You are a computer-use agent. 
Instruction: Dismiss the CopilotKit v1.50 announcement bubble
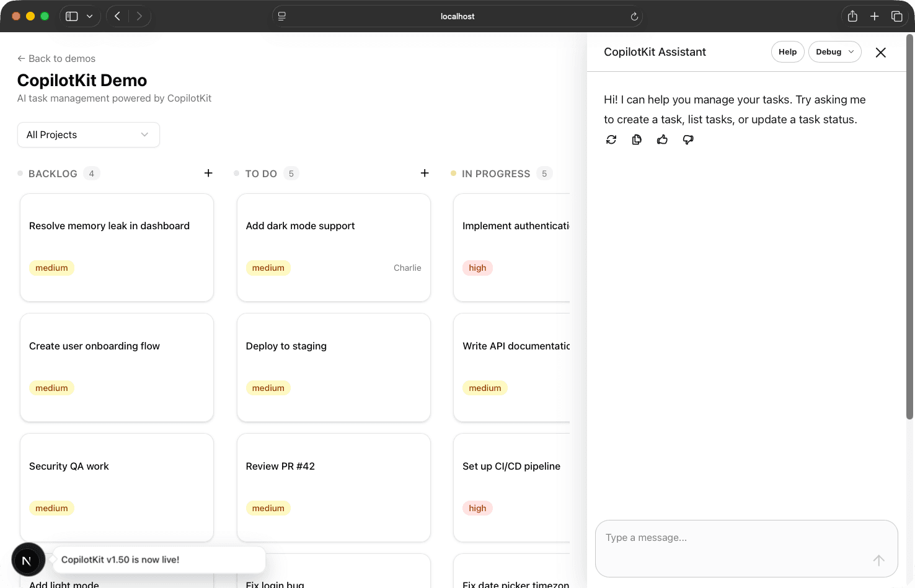coord(159,559)
